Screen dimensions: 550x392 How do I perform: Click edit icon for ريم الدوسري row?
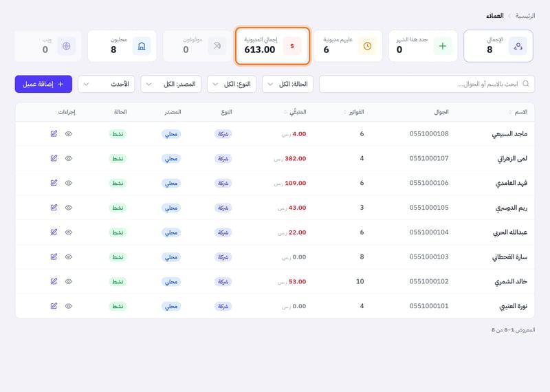[x=54, y=208]
